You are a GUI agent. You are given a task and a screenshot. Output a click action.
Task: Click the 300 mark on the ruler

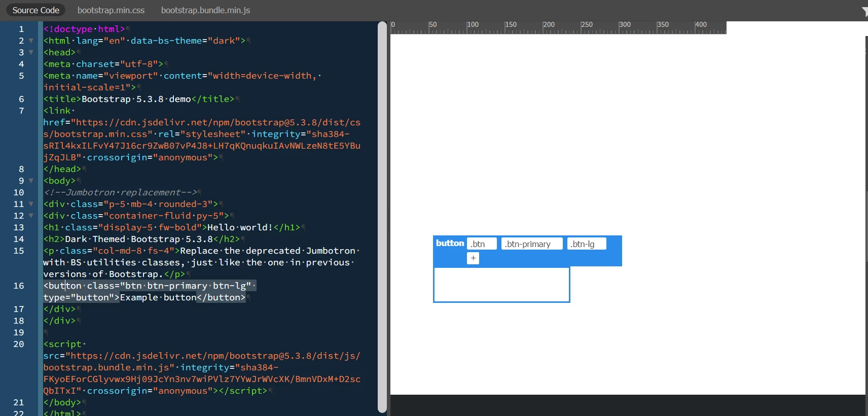(x=625, y=25)
